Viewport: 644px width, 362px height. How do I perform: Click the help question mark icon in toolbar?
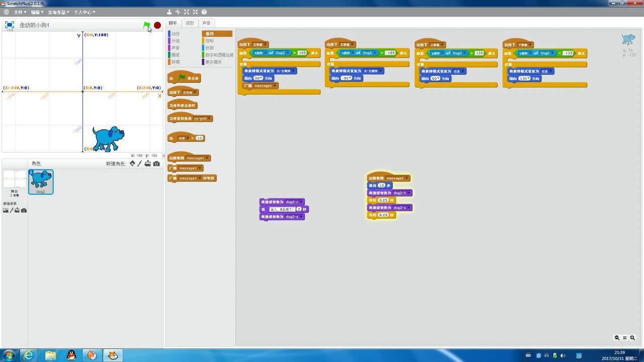[204, 12]
